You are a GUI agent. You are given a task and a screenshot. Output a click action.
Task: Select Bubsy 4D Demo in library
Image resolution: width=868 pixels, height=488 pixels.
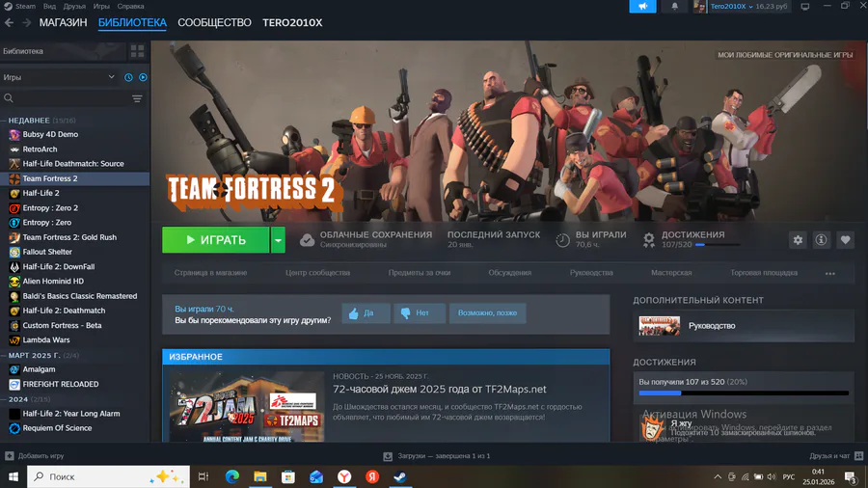[x=74, y=134]
